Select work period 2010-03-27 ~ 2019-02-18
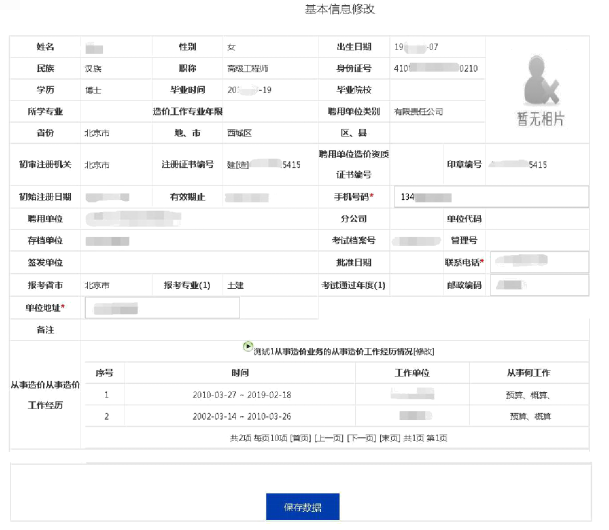The image size is (609, 530). click(x=242, y=395)
